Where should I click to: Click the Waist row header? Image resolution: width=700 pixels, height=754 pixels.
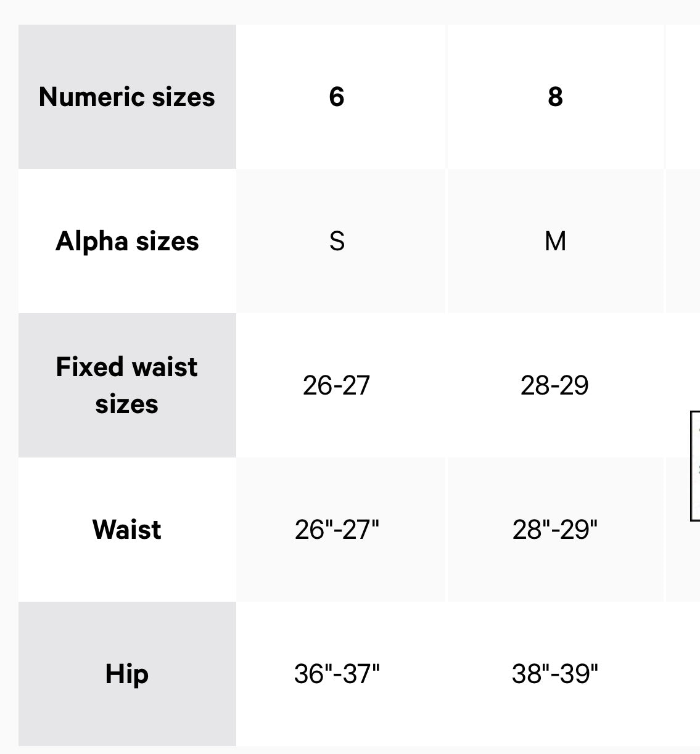127,530
